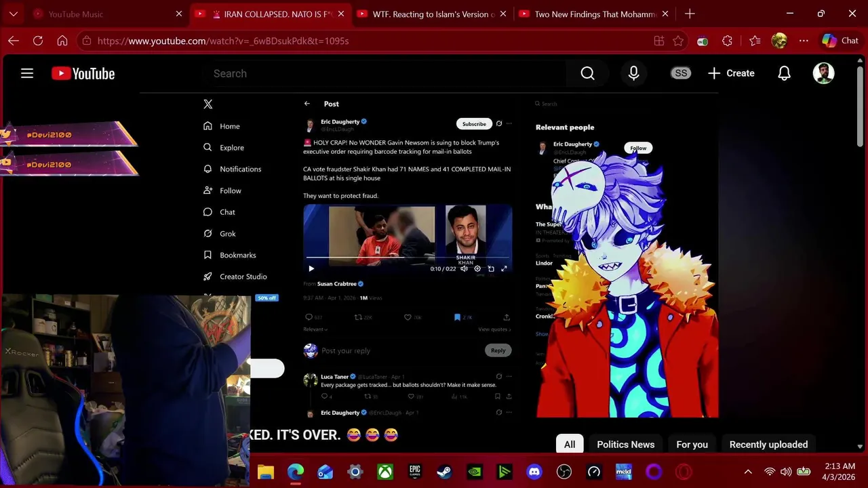
Task: Select the Recently uploaded chip
Action: tap(768, 445)
